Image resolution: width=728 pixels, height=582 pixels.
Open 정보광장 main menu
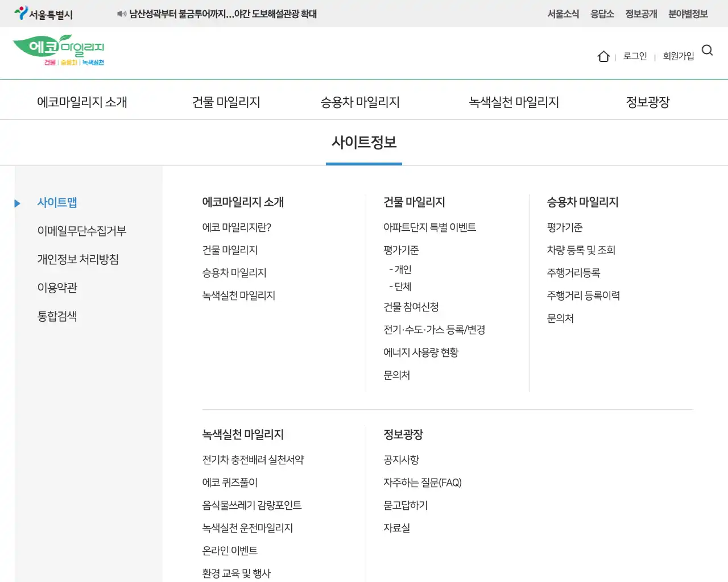648,102
